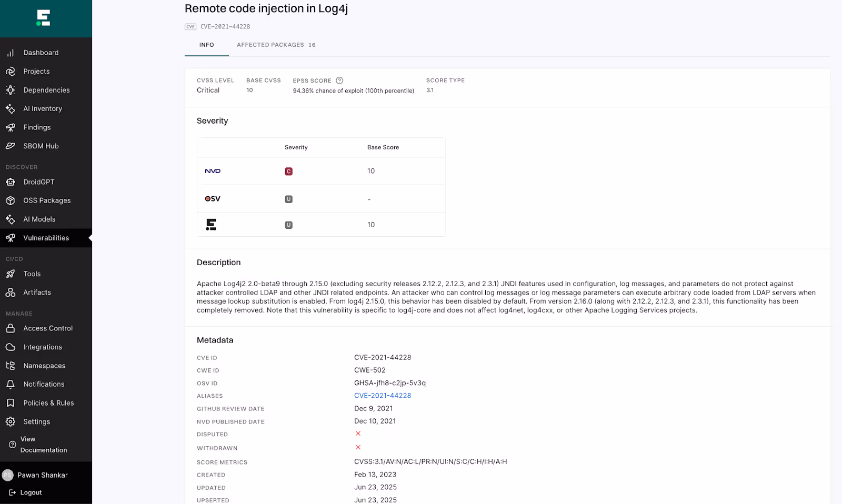
Task: Click the Pawan Shankar user avatar
Action: (x=7, y=475)
